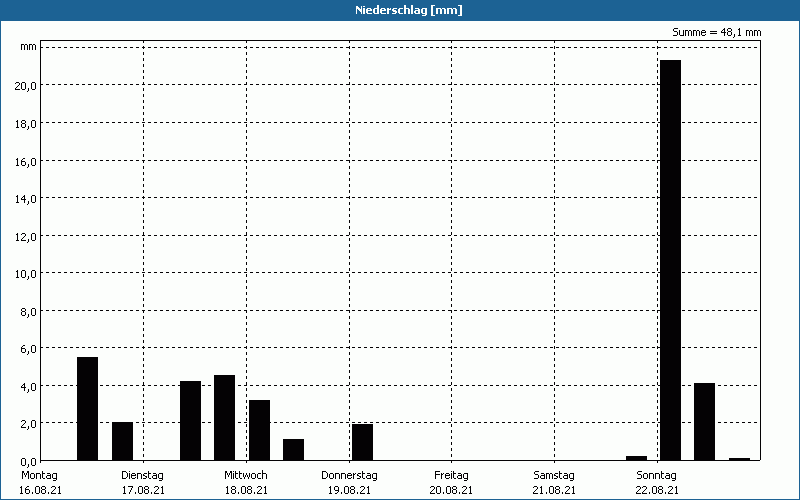Click the 'Dienstag' axis label
800x500 pixels.
[x=142, y=475]
